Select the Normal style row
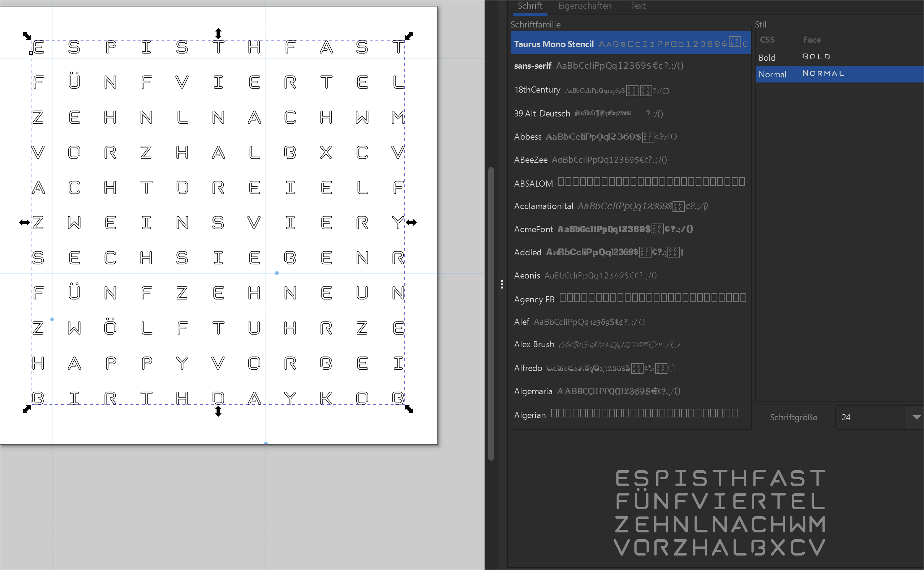This screenshot has width=924, height=570. [x=839, y=74]
